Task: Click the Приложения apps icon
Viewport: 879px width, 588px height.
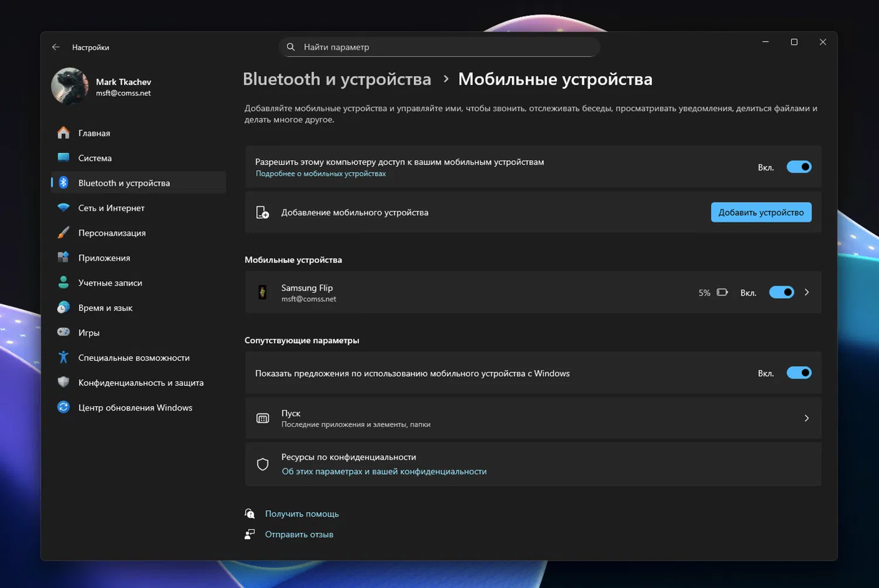Action: point(63,257)
